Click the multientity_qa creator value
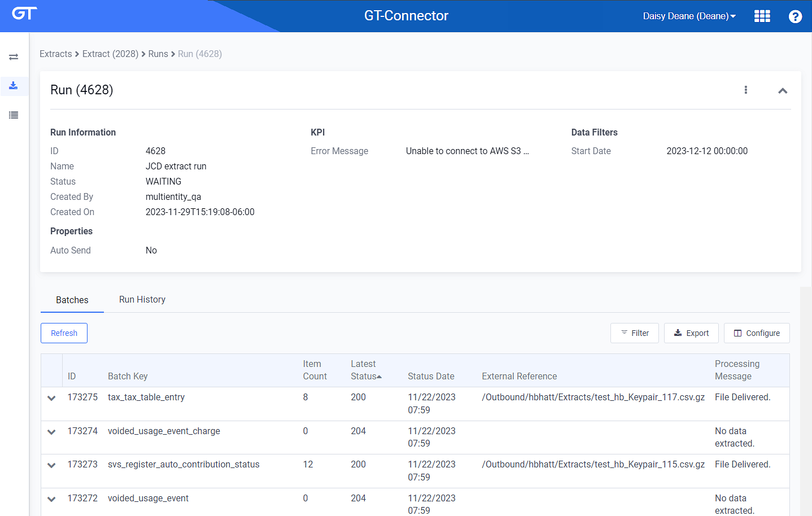 173,196
